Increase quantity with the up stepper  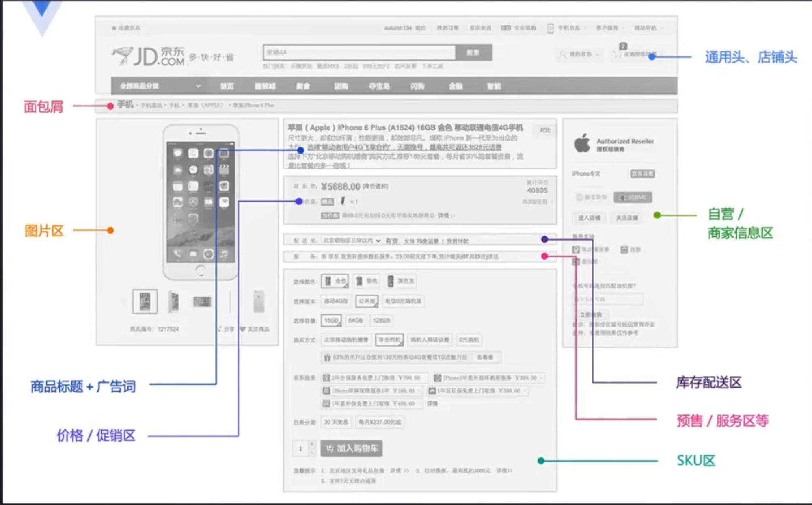point(312,444)
